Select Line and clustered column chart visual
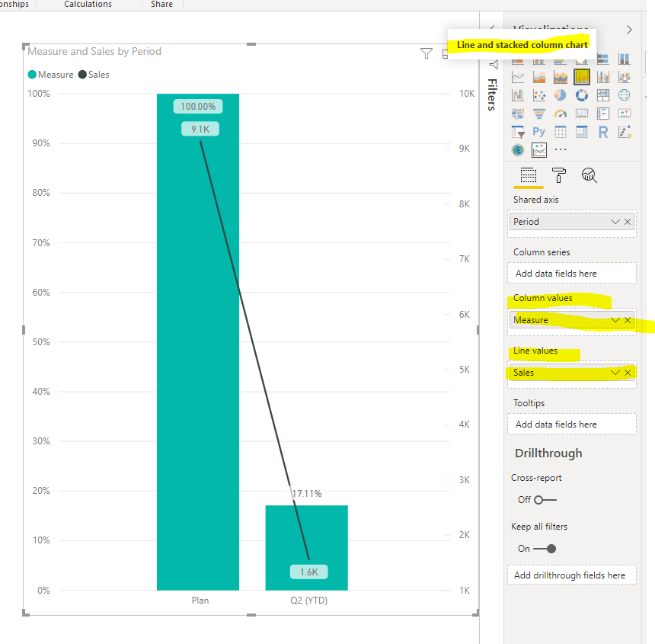This screenshot has height=644, width=655. (x=602, y=77)
